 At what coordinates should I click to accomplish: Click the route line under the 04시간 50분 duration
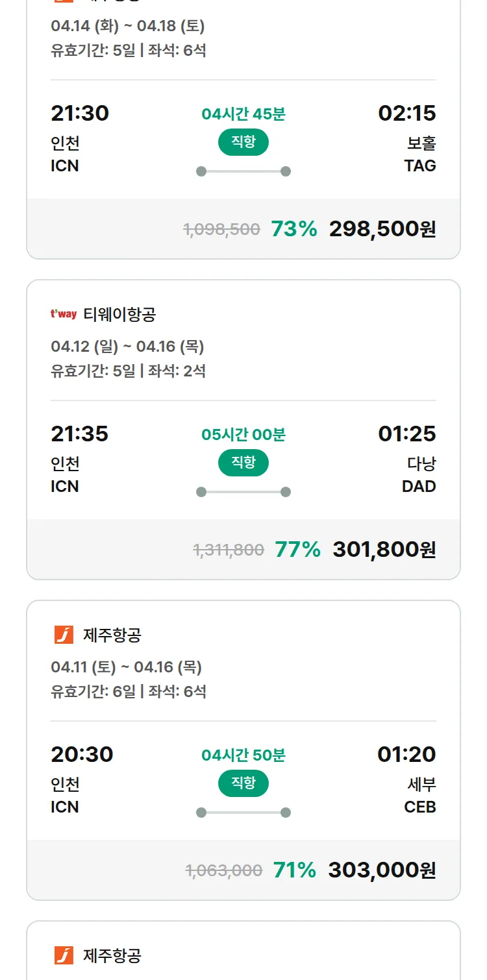(x=243, y=813)
